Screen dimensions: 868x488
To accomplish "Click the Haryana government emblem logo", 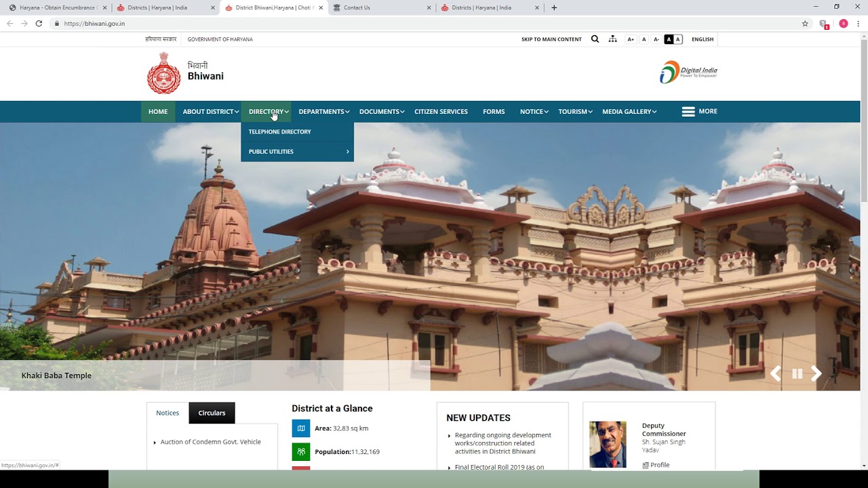I will (163, 73).
